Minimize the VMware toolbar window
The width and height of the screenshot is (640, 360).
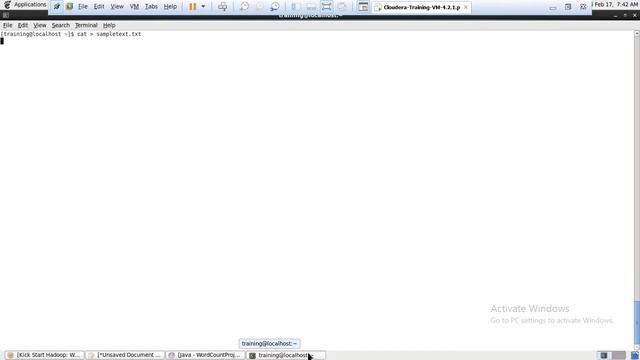tap(553, 7)
